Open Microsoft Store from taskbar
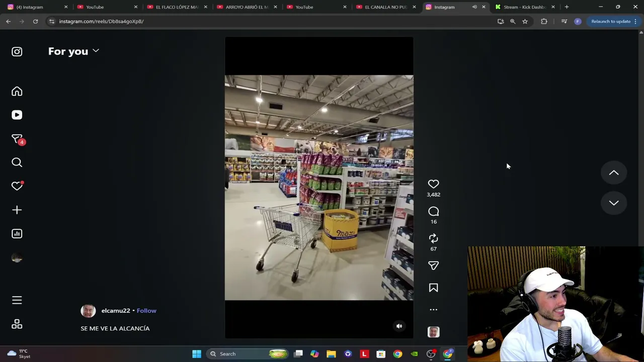This screenshot has width=644, height=362. pyautogui.click(x=381, y=354)
